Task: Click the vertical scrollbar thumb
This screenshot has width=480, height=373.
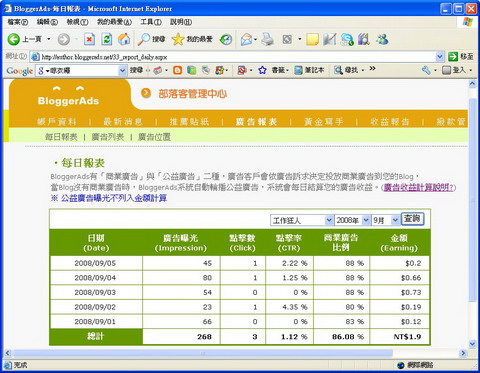Action: pyautogui.click(x=473, y=200)
